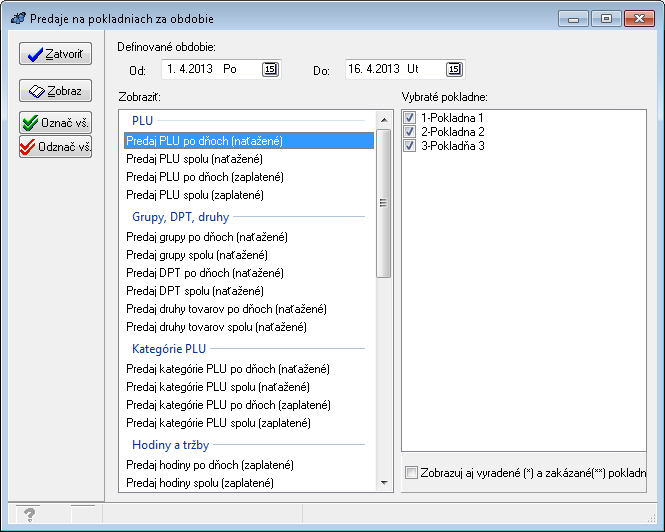The height and width of the screenshot is (532, 665).
Task: Open calendar picker for Od date
Action: [270, 69]
